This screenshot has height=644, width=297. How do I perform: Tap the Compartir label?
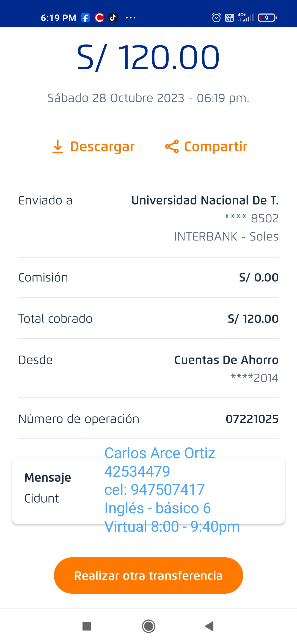point(216,146)
